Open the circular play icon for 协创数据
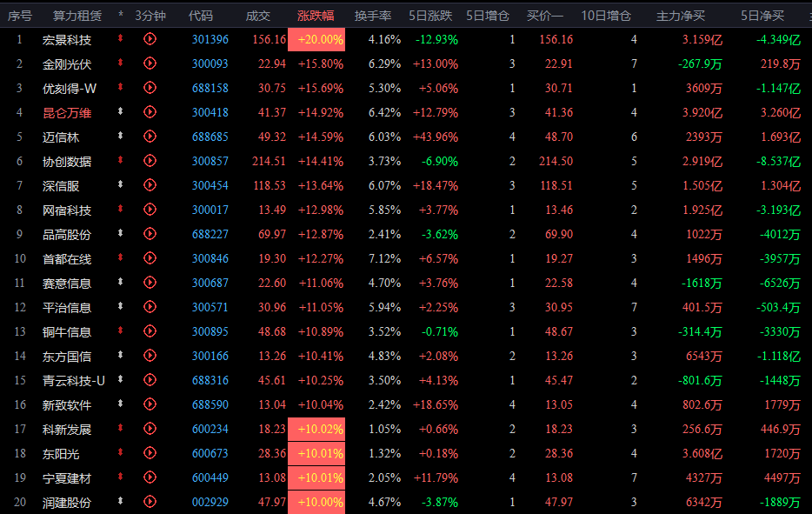Image resolution: width=812 pixels, height=514 pixels. [x=150, y=161]
